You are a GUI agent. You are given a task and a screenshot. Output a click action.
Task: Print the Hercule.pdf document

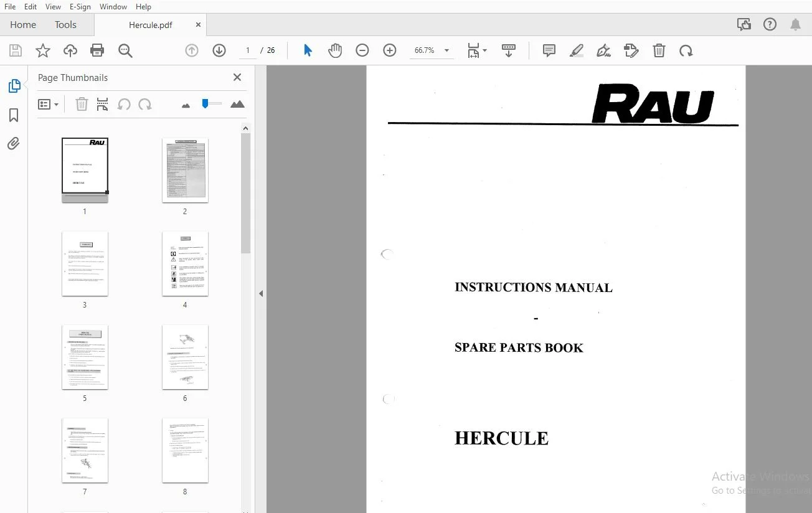[97, 50]
